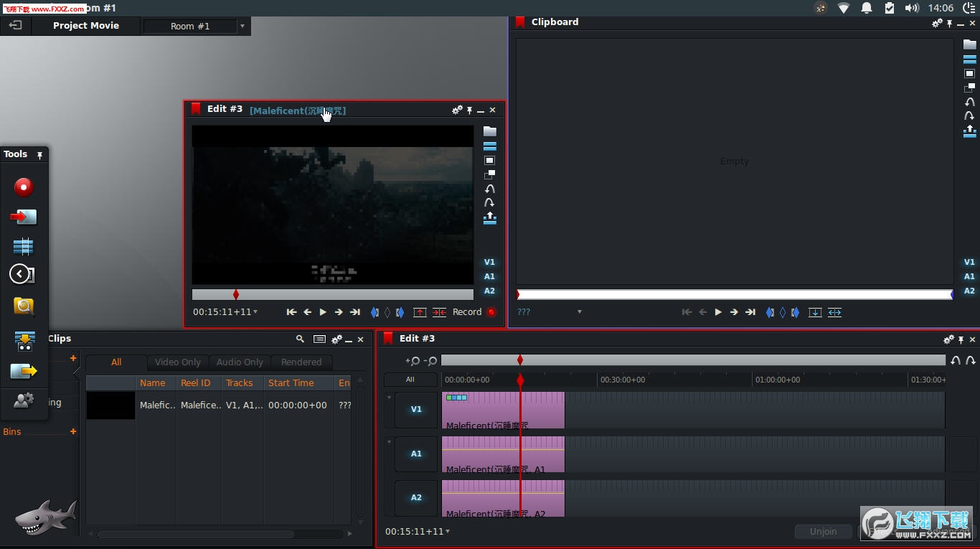980x549 pixels.
Task: Click the timeline overview scrub bar
Action: coord(693,360)
